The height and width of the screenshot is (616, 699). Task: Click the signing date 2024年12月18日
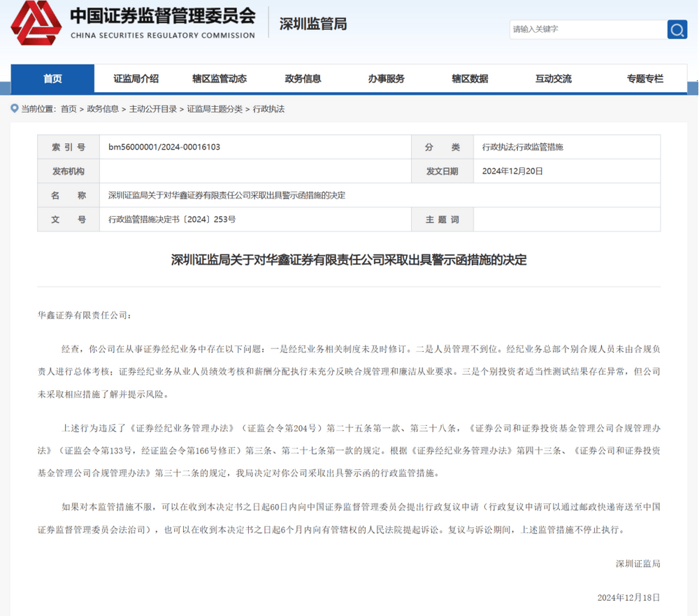[629, 598]
